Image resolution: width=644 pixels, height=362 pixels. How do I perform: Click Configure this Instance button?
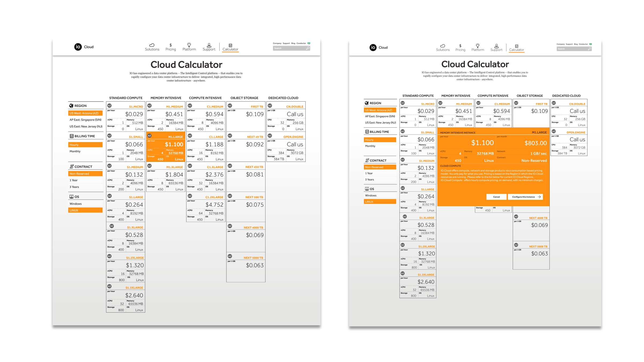525,197
